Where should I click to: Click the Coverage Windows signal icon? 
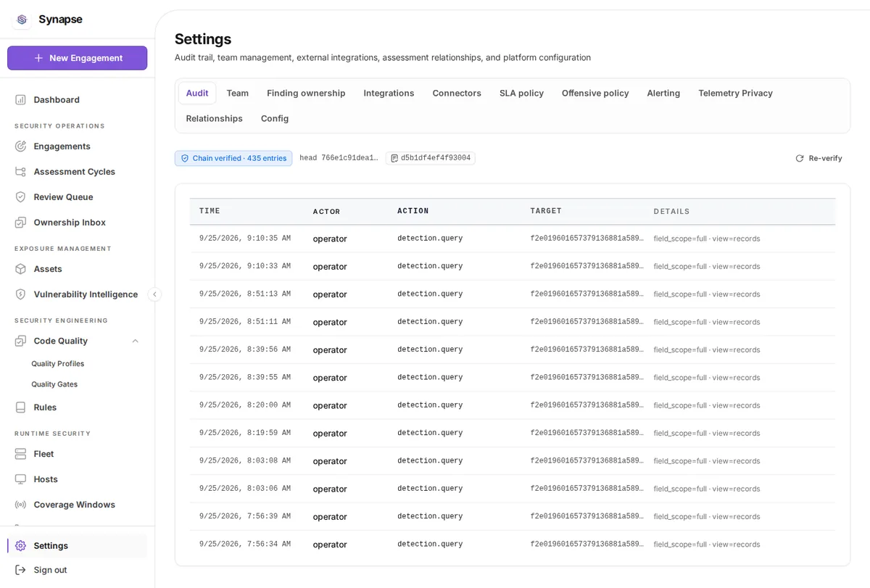pyautogui.click(x=20, y=505)
